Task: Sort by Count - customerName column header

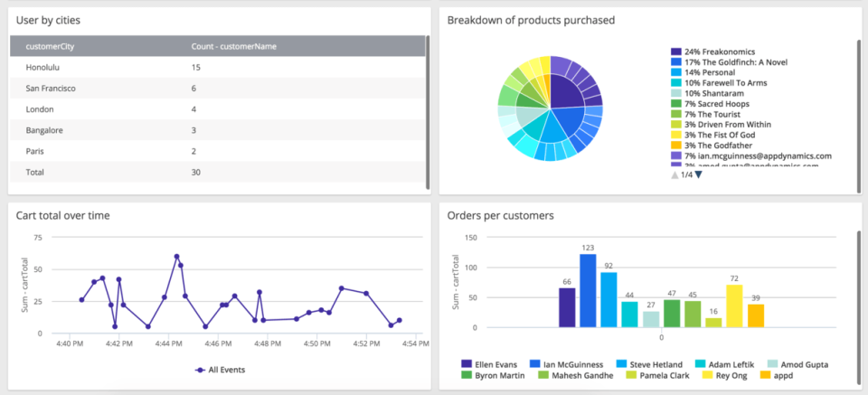Action: 233,46
